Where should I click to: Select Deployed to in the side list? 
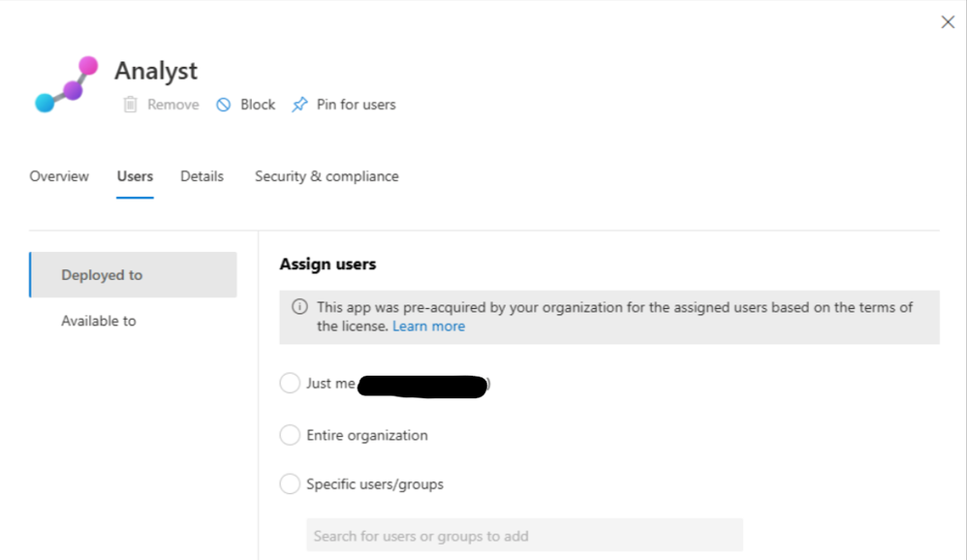[x=102, y=275]
